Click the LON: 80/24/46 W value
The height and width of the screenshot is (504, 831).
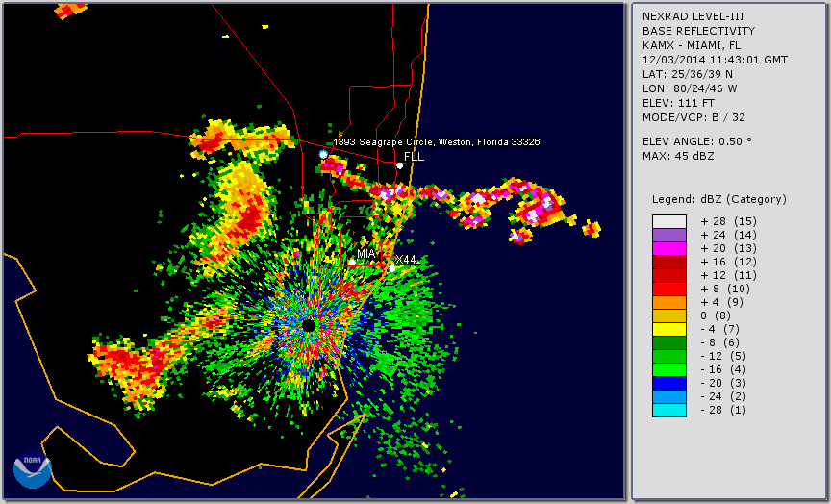(x=690, y=88)
